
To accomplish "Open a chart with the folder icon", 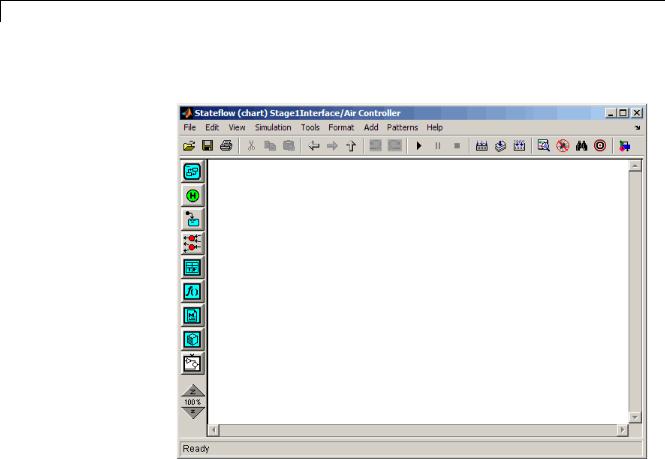I will (189, 146).
